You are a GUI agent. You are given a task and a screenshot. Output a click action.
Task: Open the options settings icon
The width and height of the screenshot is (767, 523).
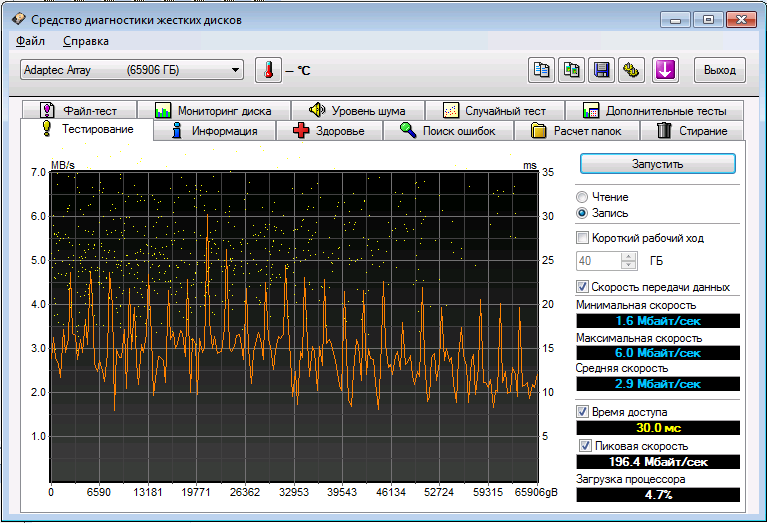pyautogui.click(x=631, y=70)
